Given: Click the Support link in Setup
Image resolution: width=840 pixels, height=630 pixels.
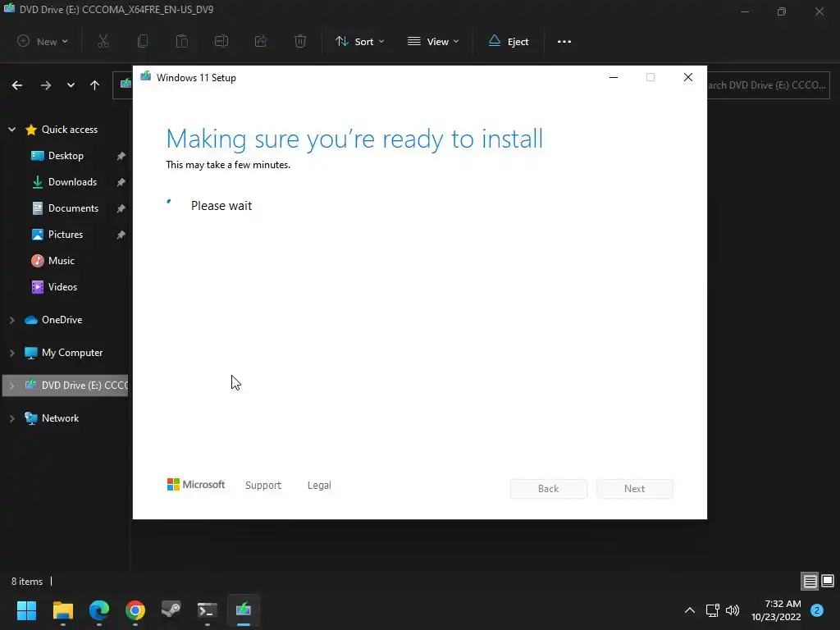Looking at the screenshot, I should [263, 486].
